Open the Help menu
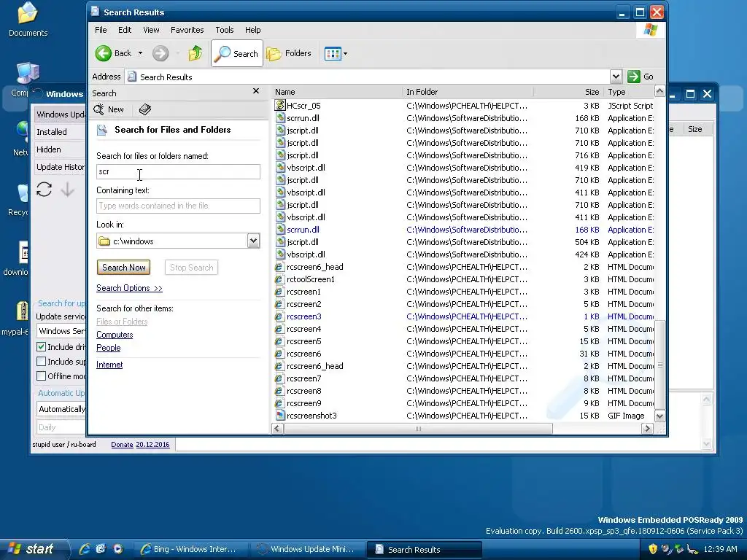 pyautogui.click(x=253, y=30)
